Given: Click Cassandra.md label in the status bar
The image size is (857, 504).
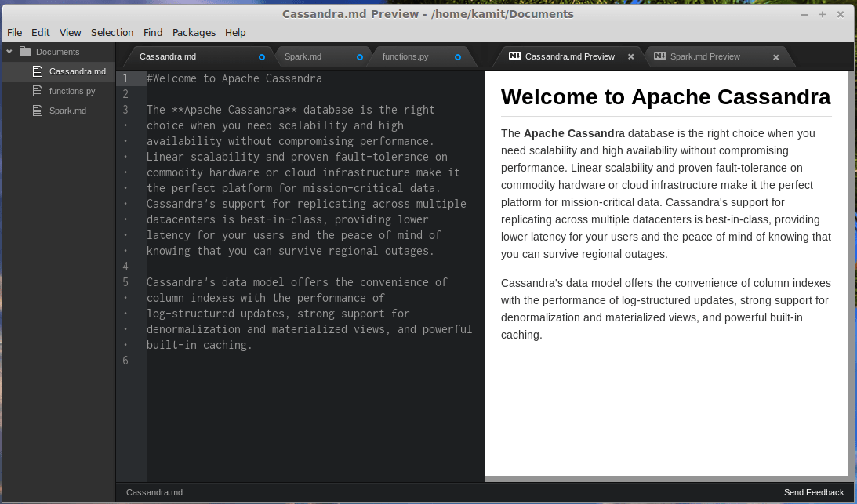Looking at the screenshot, I should tap(154, 491).
